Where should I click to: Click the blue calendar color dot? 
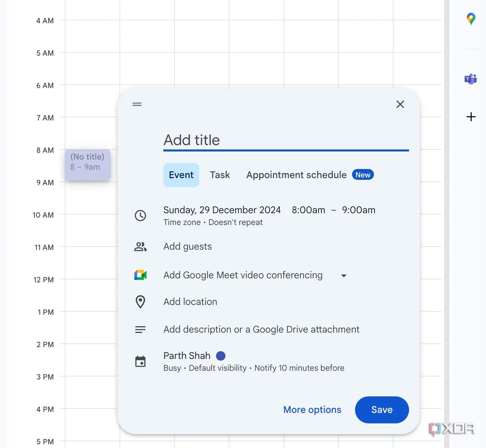coord(221,356)
